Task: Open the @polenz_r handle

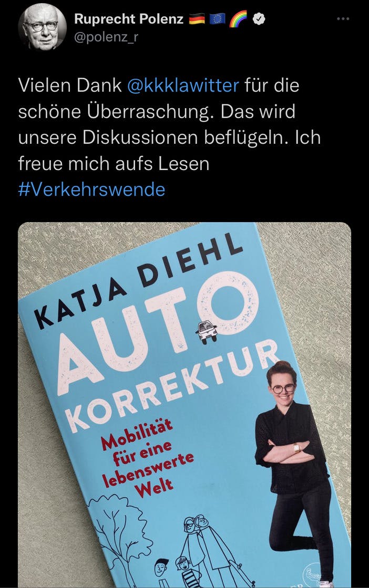Action: point(106,38)
